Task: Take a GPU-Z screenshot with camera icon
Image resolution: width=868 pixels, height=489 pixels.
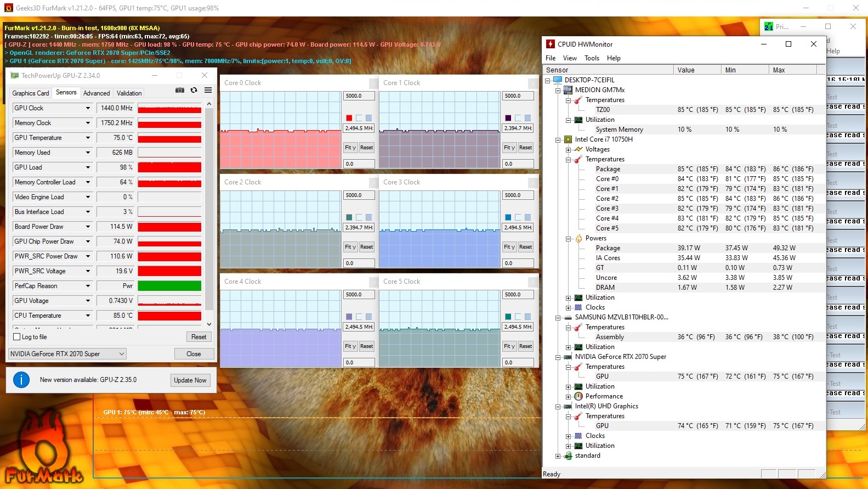Action: [179, 90]
